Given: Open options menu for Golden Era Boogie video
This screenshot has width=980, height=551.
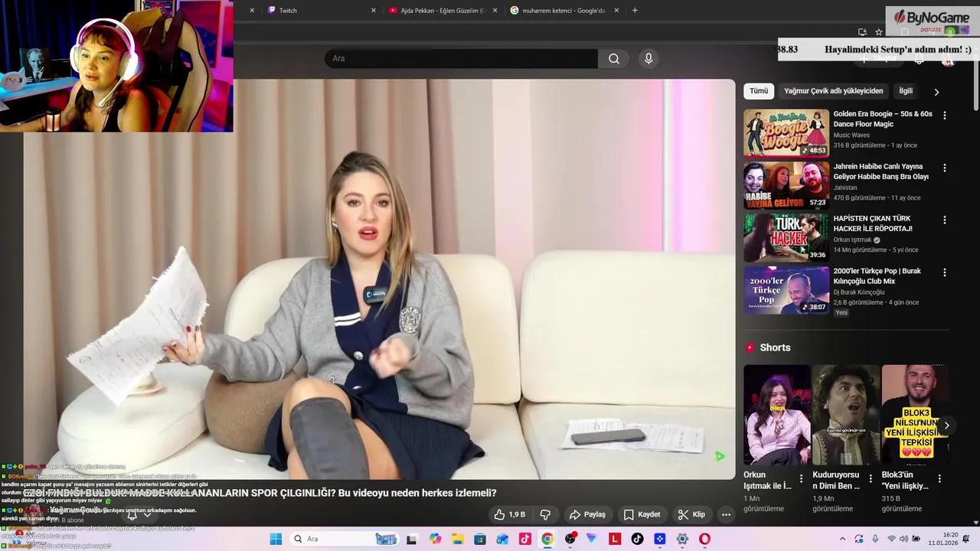Looking at the screenshot, I should click(944, 116).
